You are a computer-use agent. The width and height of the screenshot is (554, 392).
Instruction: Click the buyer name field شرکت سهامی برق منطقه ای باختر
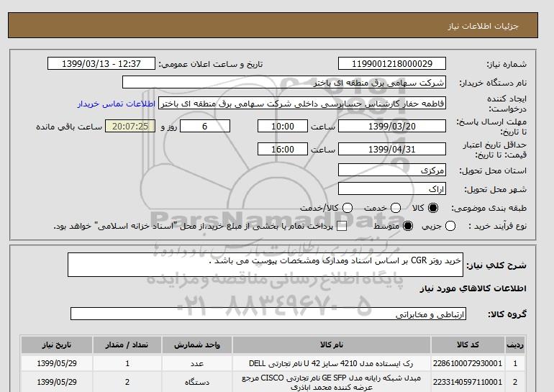tap(284, 82)
